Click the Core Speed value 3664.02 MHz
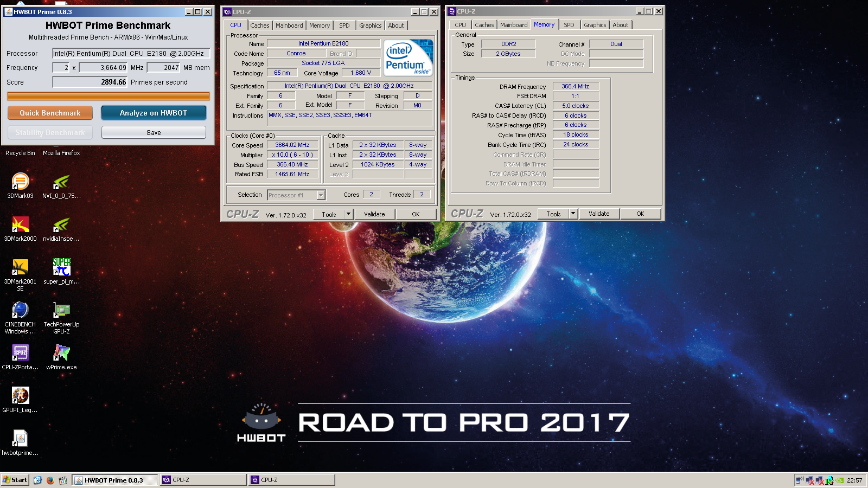Image resolution: width=868 pixels, height=488 pixels. pyautogui.click(x=292, y=145)
